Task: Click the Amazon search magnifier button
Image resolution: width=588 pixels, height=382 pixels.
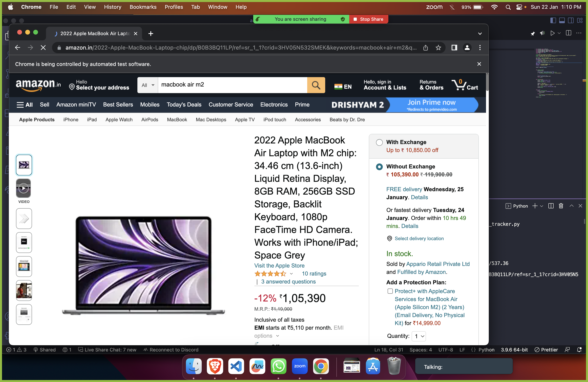Action: click(x=316, y=85)
